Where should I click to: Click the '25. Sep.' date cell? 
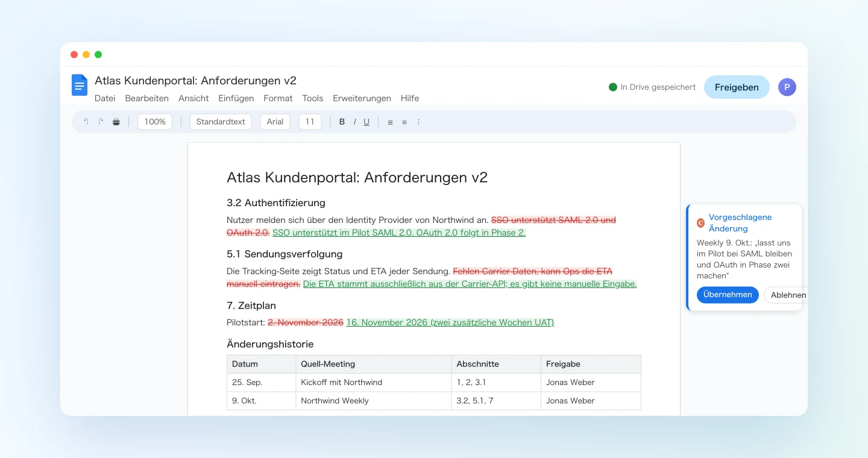(x=262, y=382)
